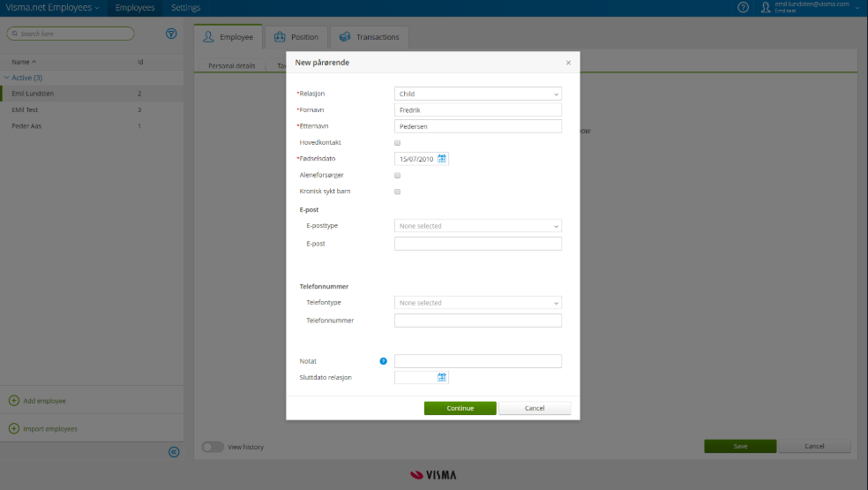
Task: Open the Telefontype dropdown
Action: [478, 303]
